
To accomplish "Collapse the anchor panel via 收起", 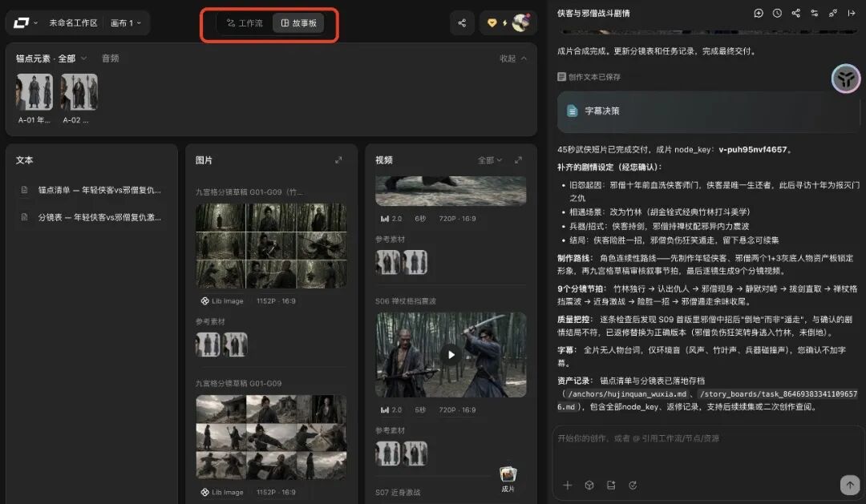I will click(x=513, y=58).
